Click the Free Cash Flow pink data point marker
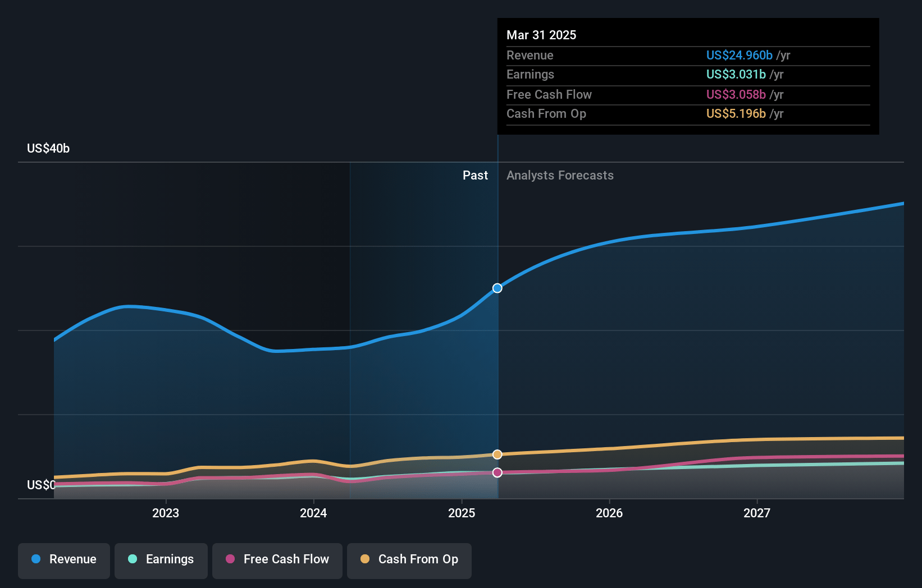 click(497, 472)
